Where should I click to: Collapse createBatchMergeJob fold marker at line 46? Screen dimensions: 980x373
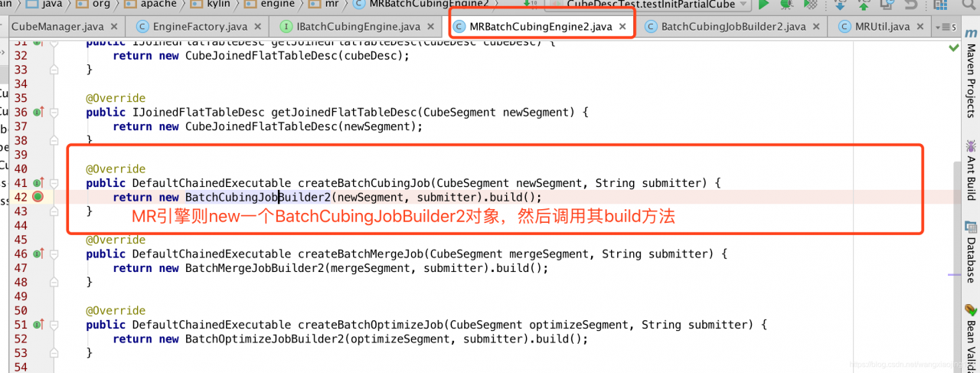pos(54,254)
